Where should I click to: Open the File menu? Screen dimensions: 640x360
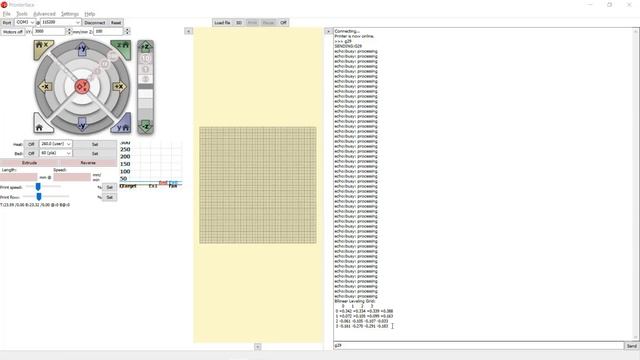click(x=7, y=14)
